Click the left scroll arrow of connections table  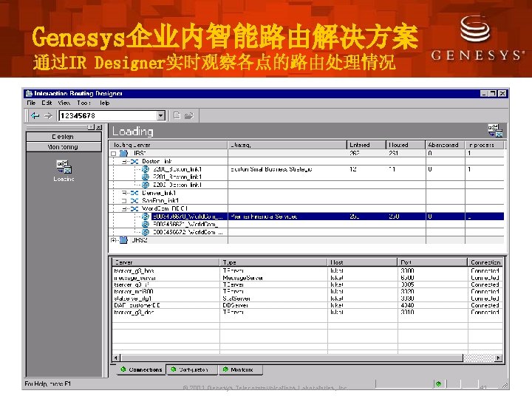[x=116, y=358]
